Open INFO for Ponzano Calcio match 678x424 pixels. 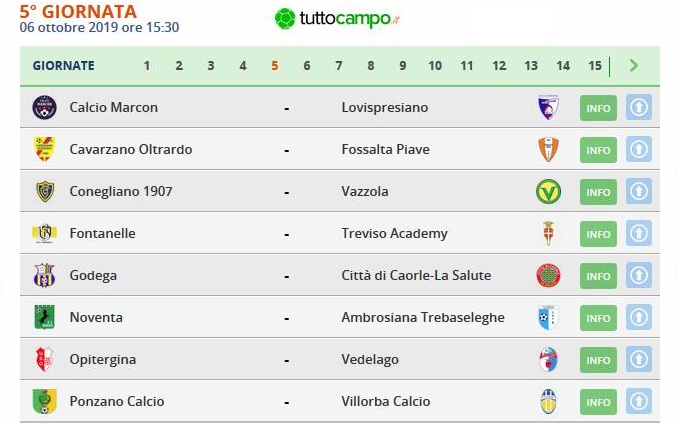click(598, 402)
